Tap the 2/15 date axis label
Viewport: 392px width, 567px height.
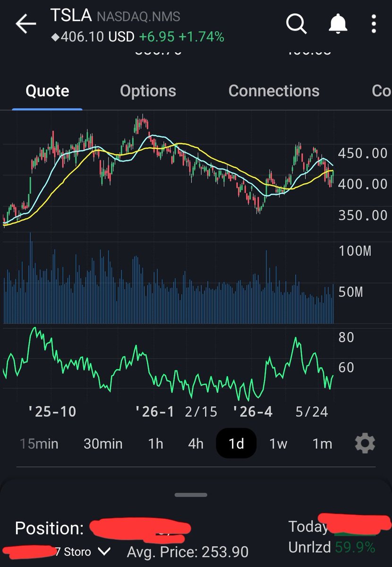click(201, 412)
